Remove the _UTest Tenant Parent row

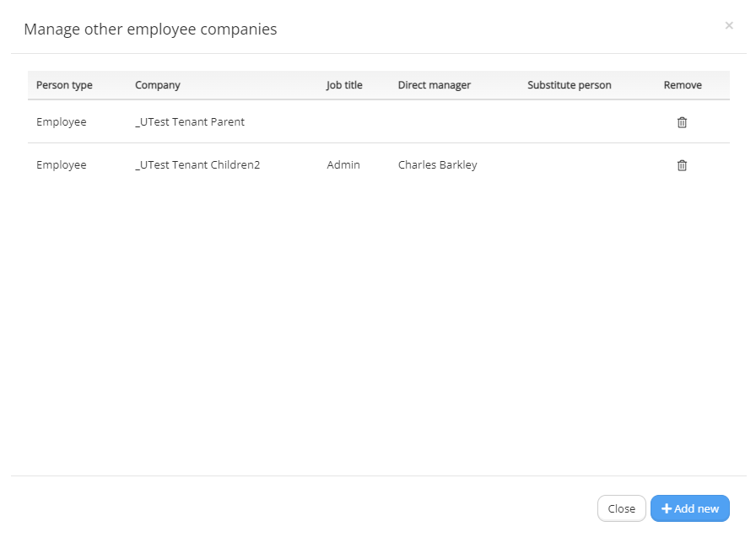tap(682, 122)
